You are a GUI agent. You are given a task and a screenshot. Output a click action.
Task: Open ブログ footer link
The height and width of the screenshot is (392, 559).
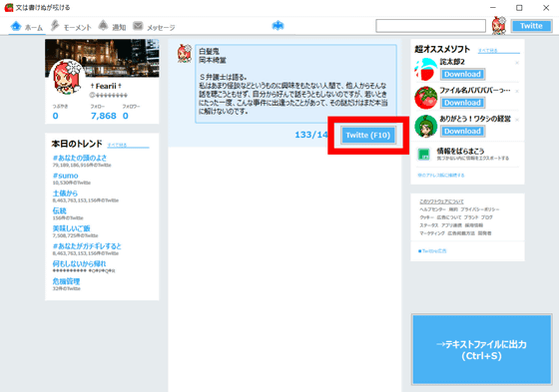coord(487,217)
